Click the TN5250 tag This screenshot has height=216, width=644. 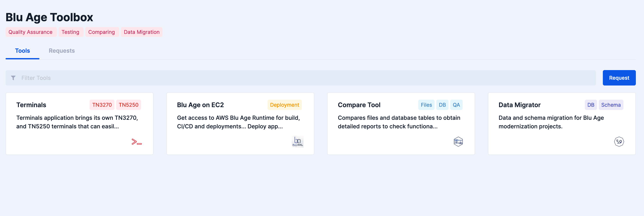click(128, 105)
